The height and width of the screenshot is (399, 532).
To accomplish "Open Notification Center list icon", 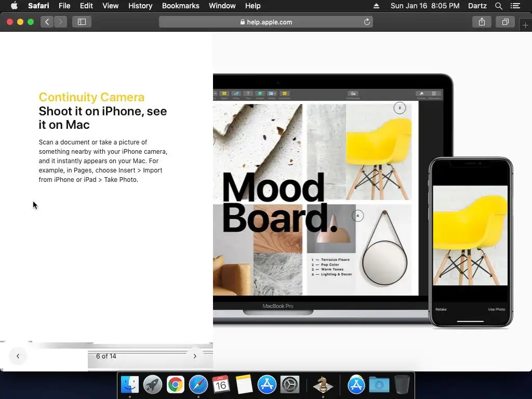I will [x=515, y=6].
